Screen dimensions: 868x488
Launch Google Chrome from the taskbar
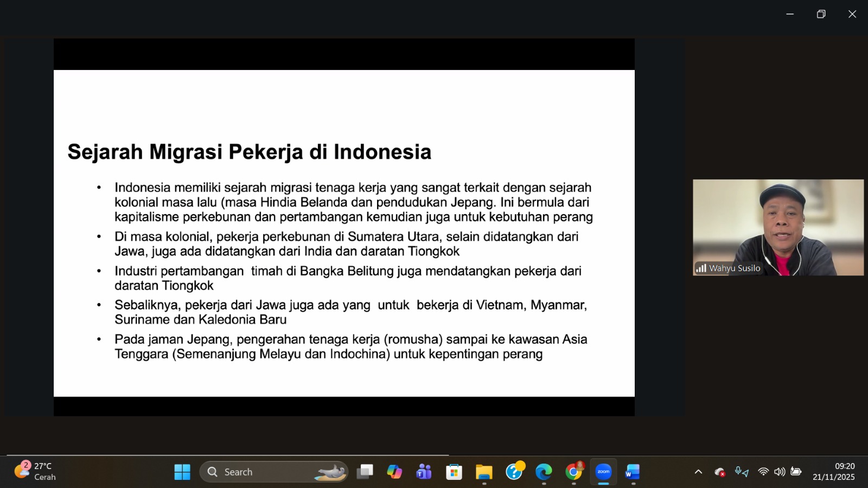(573, 472)
